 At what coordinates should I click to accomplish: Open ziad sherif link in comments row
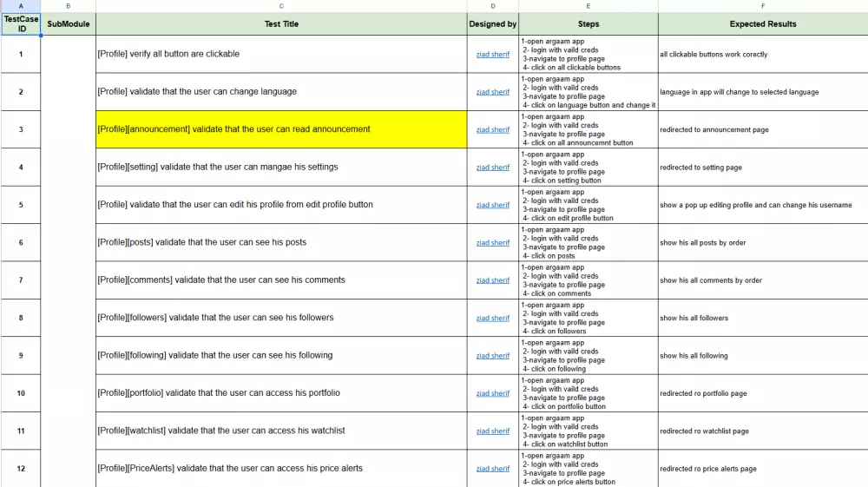click(493, 280)
